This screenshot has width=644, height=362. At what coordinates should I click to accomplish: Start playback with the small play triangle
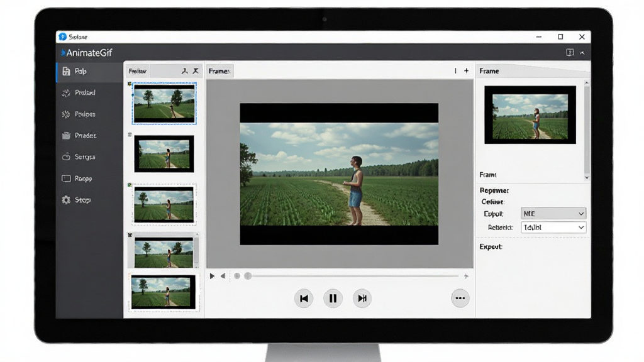point(212,277)
